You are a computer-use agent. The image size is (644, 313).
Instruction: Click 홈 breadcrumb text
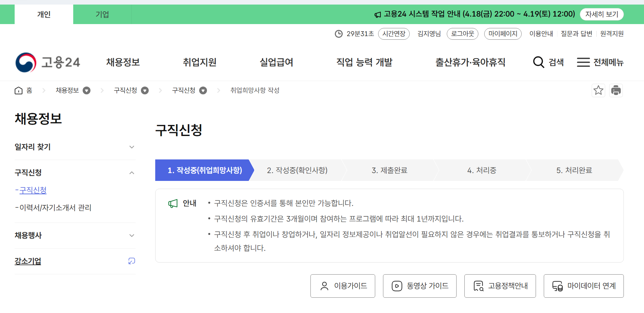click(x=29, y=90)
